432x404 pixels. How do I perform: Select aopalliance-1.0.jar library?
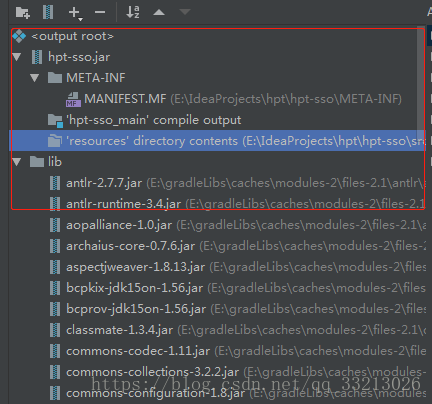[119, 225]
